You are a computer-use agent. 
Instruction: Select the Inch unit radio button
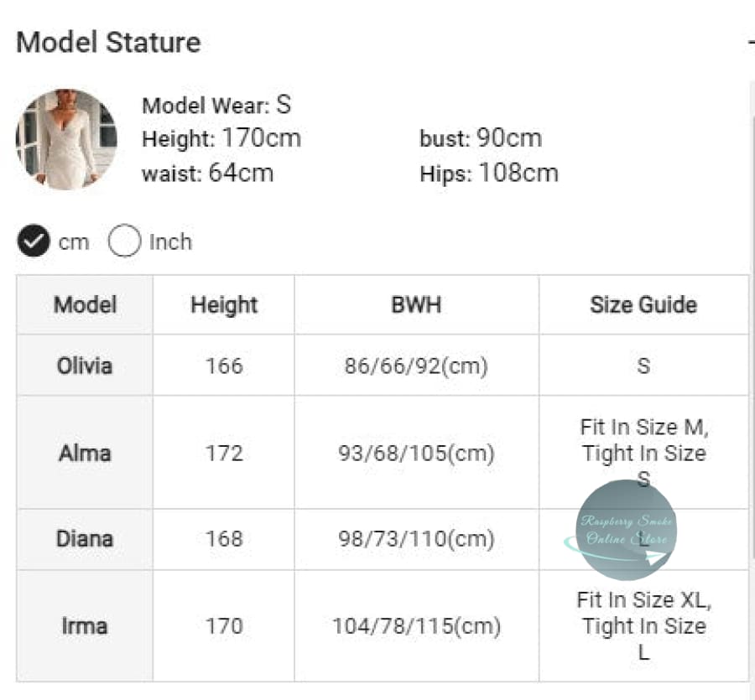(124, 242)
